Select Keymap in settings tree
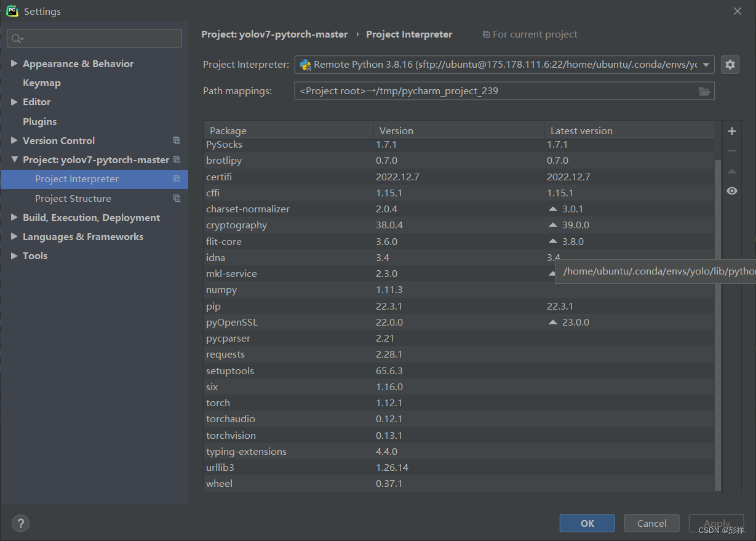 click(x=41, y=82)
